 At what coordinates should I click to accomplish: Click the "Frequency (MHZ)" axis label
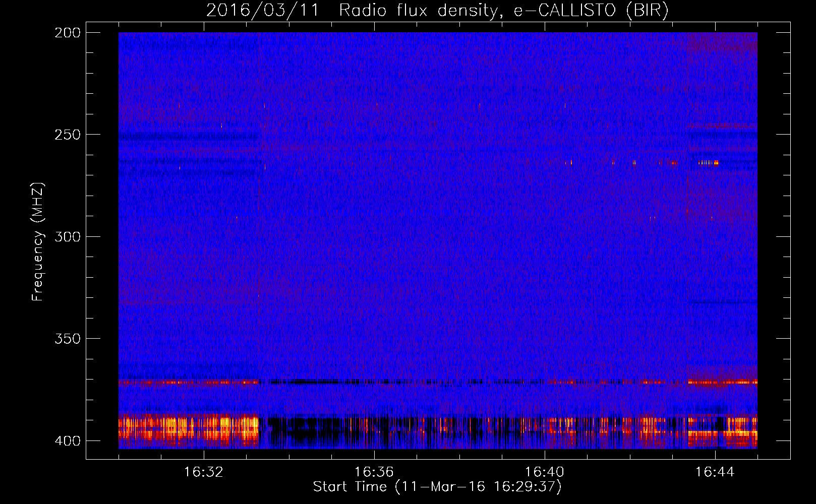(38, 241)
